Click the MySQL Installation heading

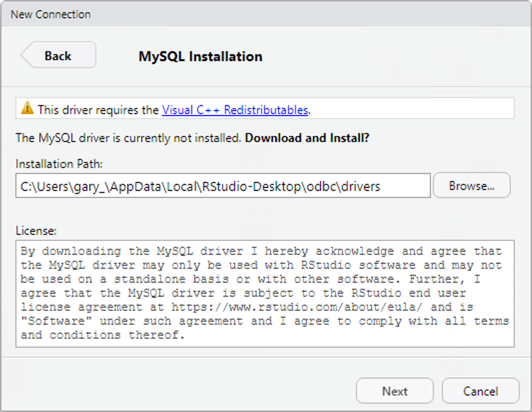200,56
